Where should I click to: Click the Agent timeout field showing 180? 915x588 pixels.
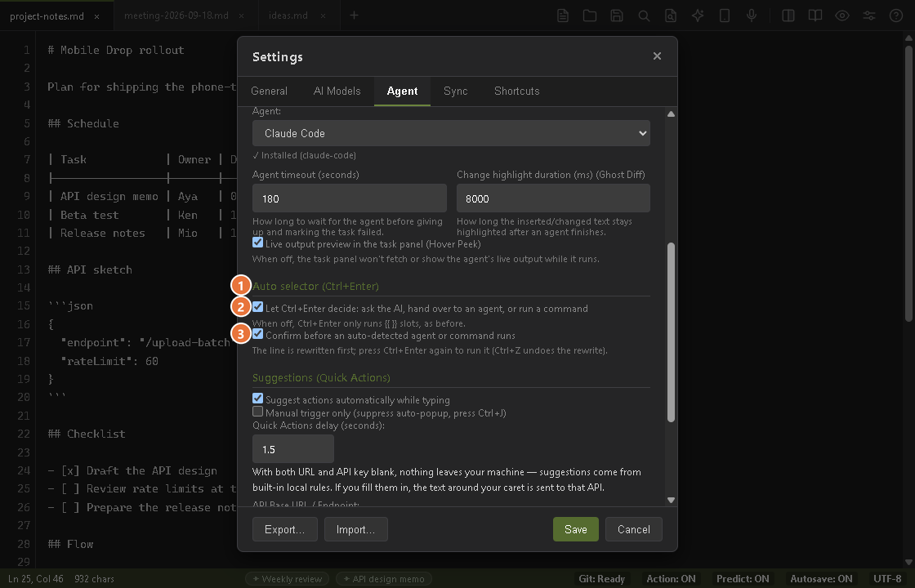349,198
